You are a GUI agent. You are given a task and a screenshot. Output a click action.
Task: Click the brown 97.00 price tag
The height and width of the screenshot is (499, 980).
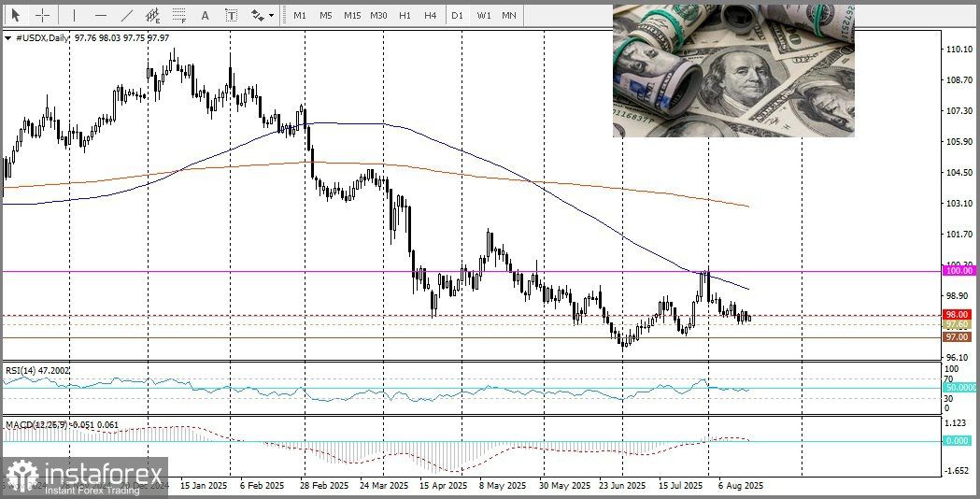958,337
